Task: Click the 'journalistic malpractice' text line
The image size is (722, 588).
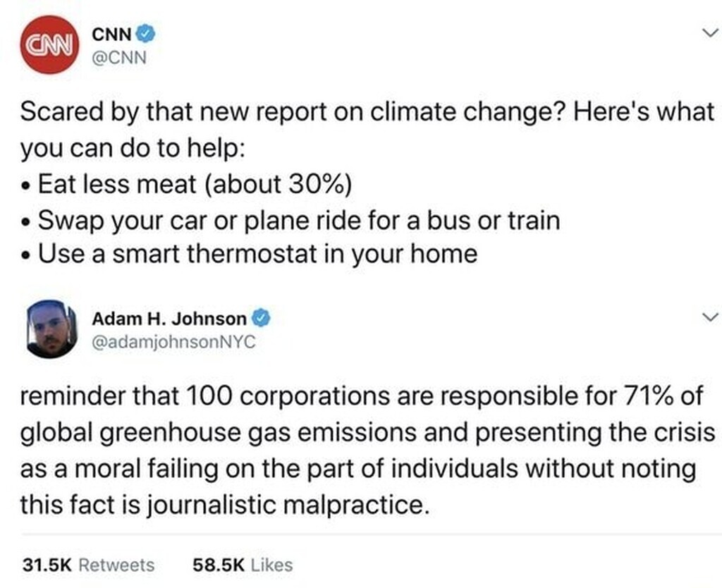Action: [225, 505]
